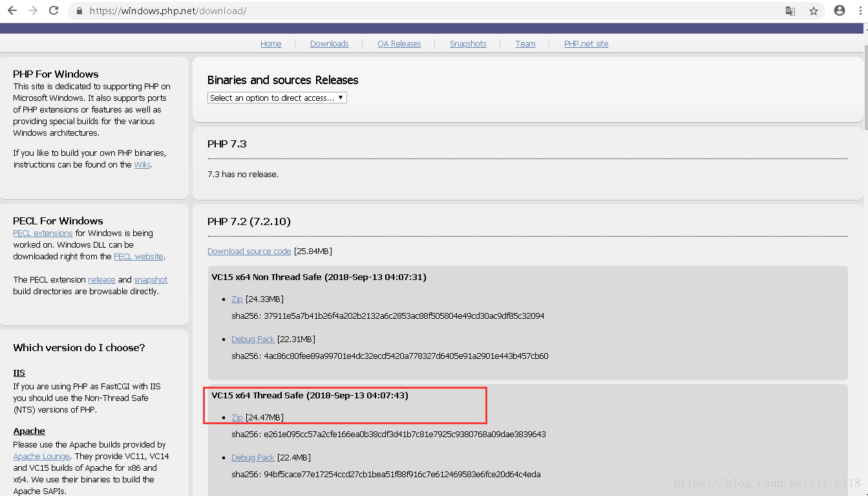Select the sha256 hash starting with e261e095
Viewport: 868px width, 496px height.
[x=403, y=435]
